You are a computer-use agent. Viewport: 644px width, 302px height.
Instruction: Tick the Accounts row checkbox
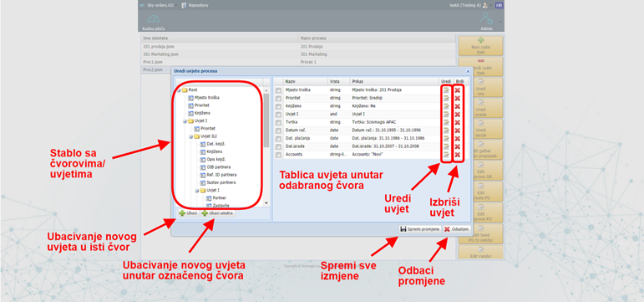pyautogui.click(x=278, y=155)
